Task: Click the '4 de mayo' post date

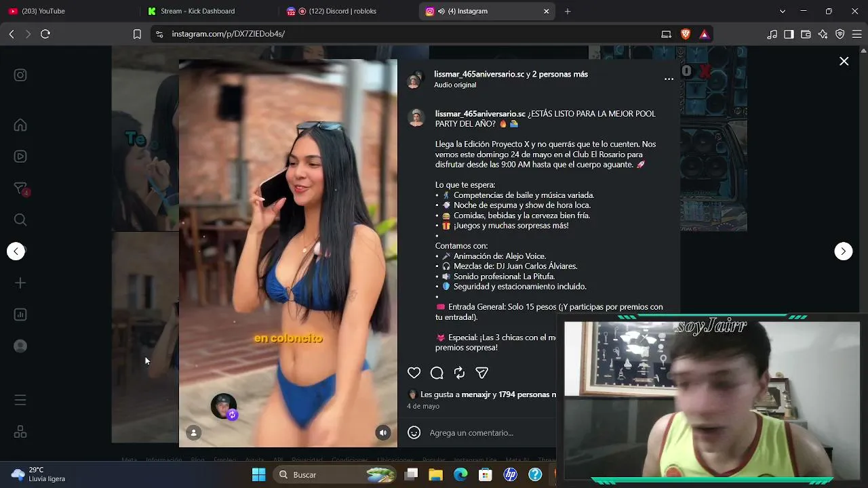Action: 423,406
